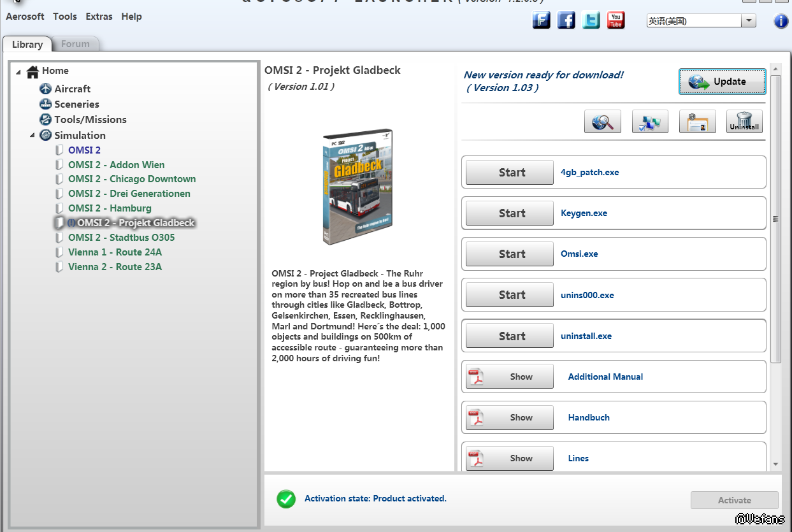
Task: Click the globe with magnifier icon button
Action: 603,122
